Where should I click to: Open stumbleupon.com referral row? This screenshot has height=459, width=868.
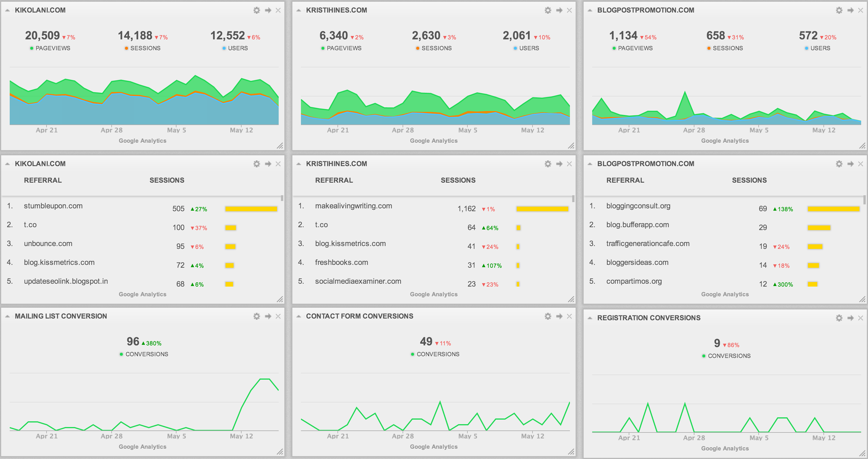[x=53, y=206]
